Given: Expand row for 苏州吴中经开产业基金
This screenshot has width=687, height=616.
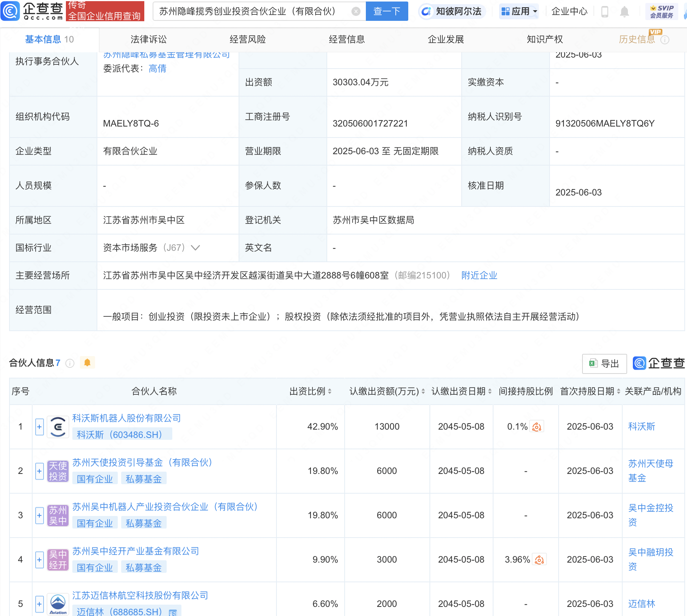Looking at the screenshot, I should [x=39, y=560].
